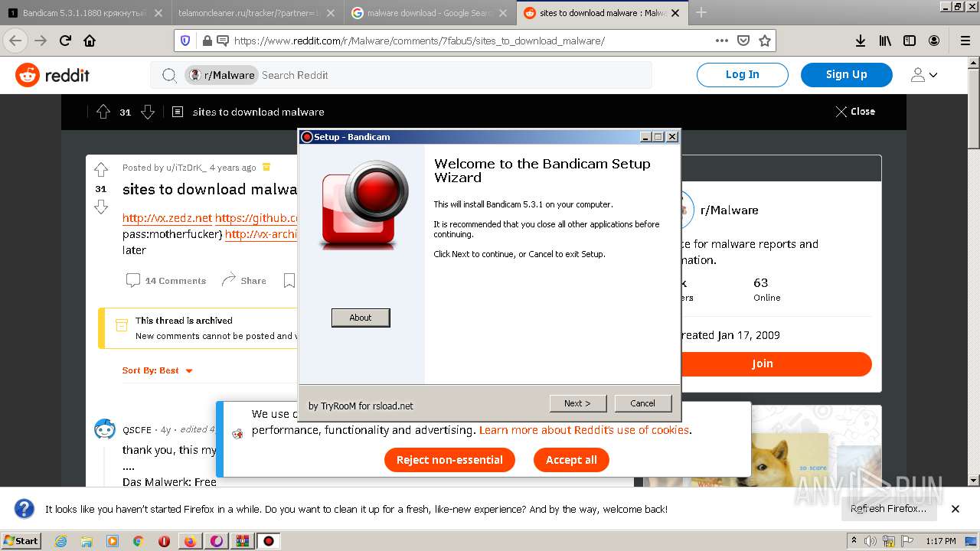The height and width of the screenshot is (551, 980).
Task: Accept all cookies
Action: click(571, 460)
